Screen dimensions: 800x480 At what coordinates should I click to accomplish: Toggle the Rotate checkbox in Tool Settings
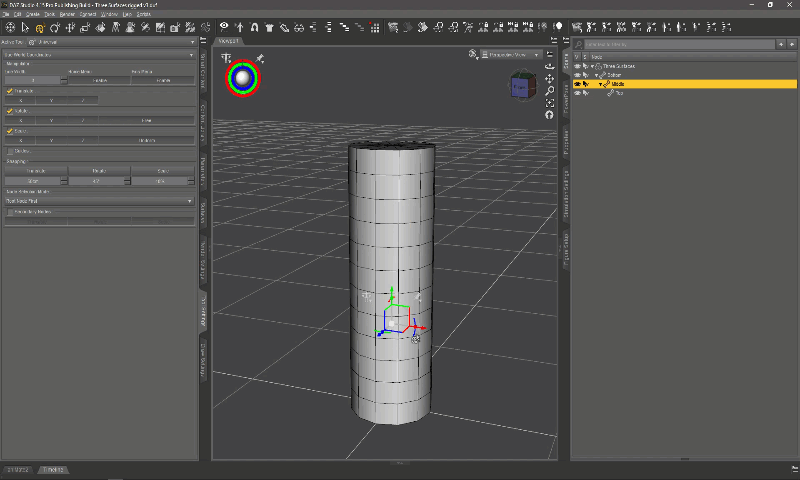[10, 111]
